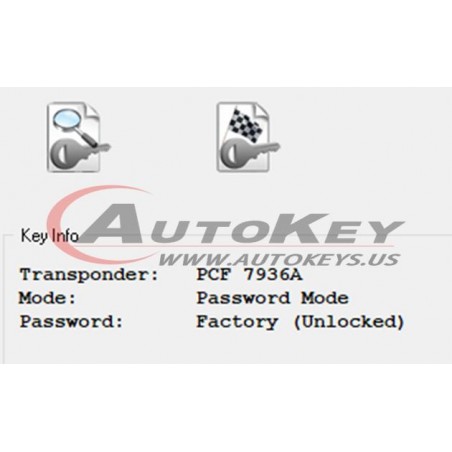Click the Mode: label
This screenshot has width=452, height=452.
point(47,298)
